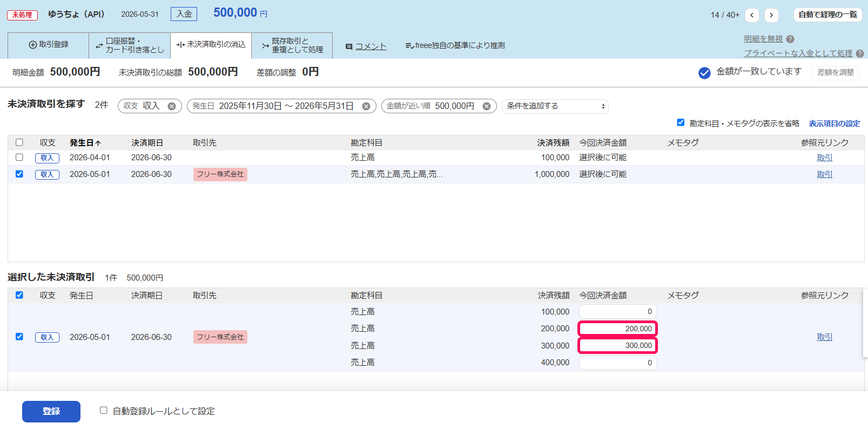The width and height of the screenshot is (868, 430).
Task: Sort by 発生日 column header arrow
Action: pos(98,143)
